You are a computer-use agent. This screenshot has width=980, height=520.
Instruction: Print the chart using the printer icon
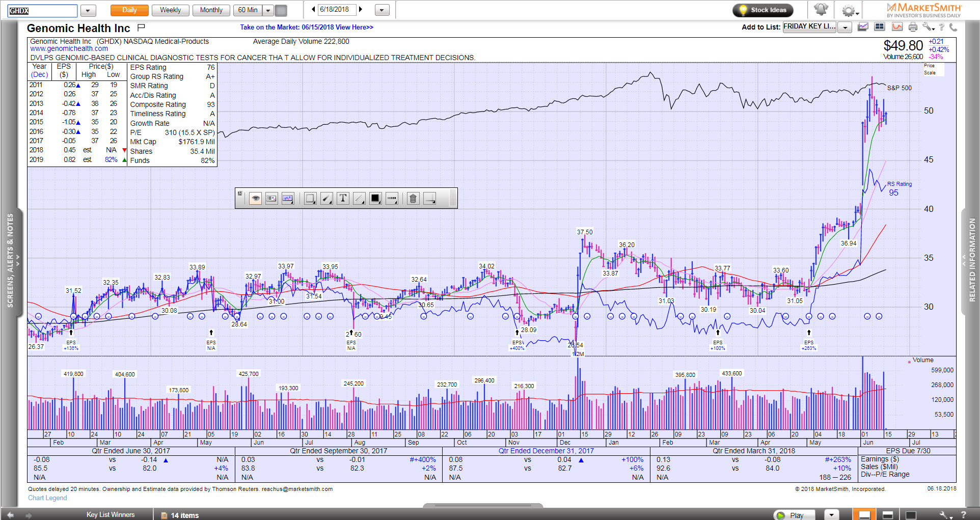tap(913, 27)
